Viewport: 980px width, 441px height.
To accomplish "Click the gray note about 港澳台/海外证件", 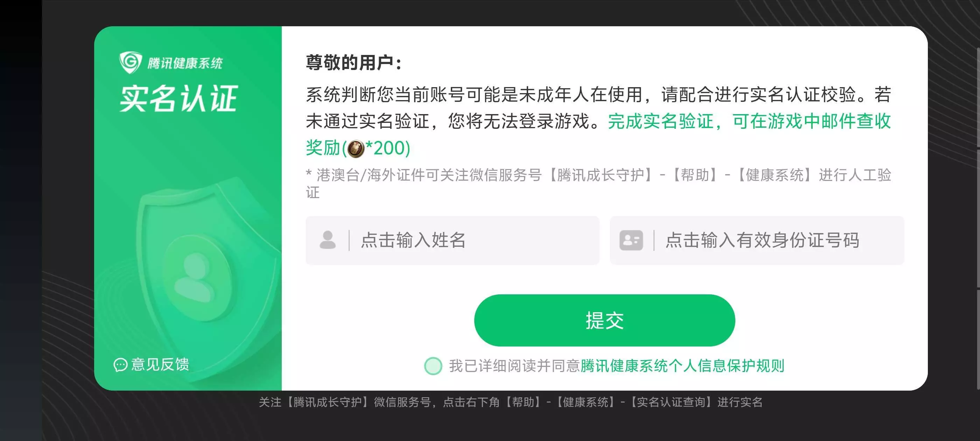I will pos(598,183).
